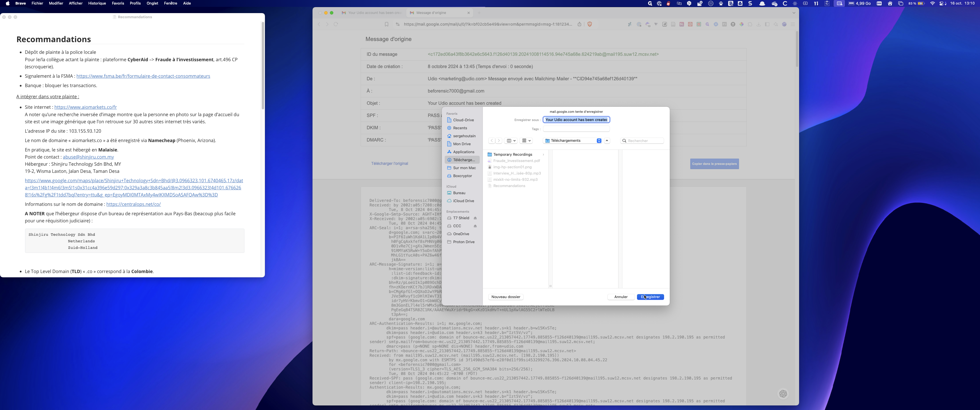
Task: Click the Wi-Fi icon in menu bar
Action: [x=932, y=3]
